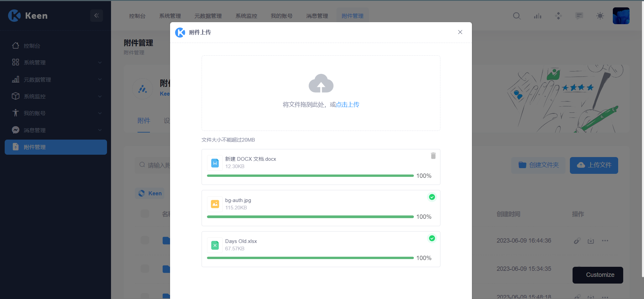This screenshot has height=299, width=644.
Task: Open the three-dot menu for 16:44:36 row
Action: 605,241
